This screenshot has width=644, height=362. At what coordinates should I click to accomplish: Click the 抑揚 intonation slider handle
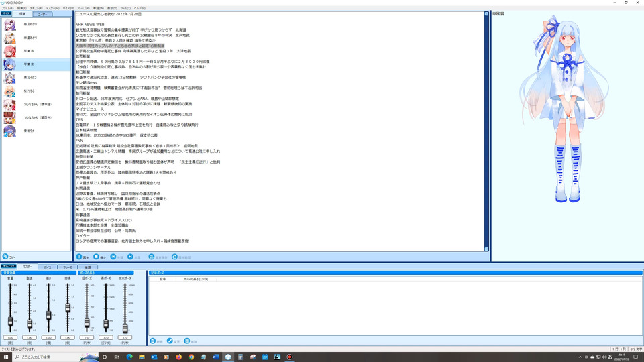pos(68,308)
